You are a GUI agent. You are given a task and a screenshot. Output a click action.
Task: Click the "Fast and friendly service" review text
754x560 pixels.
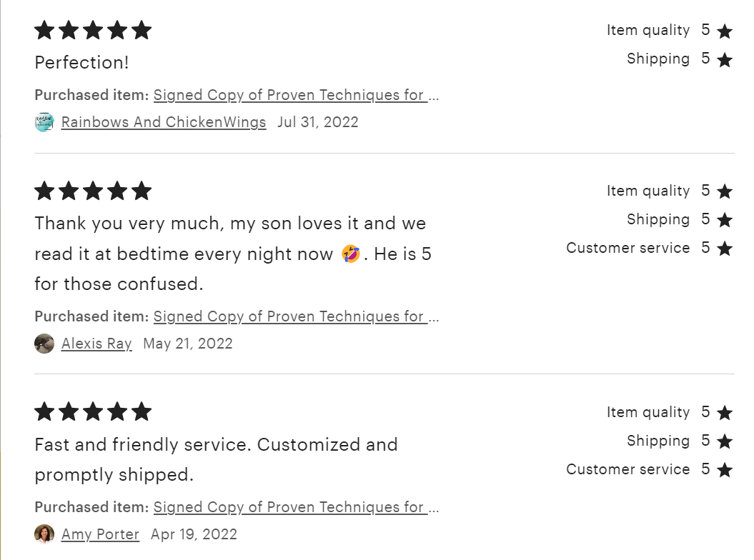point(216,445)
